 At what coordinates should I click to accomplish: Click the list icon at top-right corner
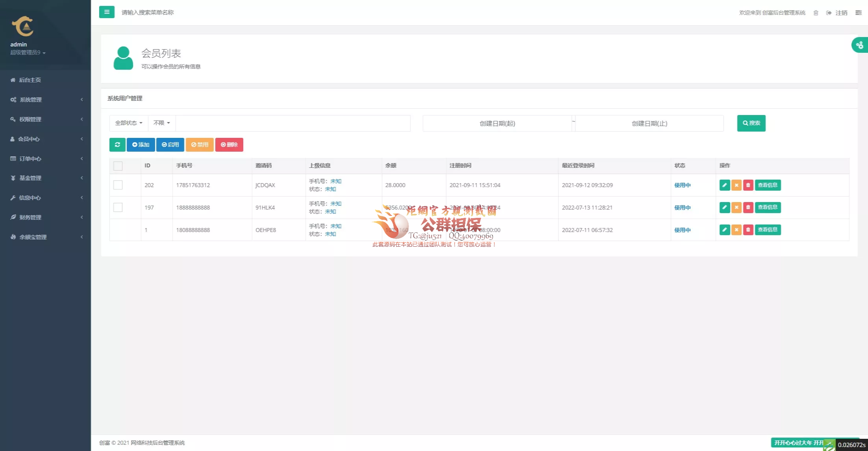pos(859,13)
